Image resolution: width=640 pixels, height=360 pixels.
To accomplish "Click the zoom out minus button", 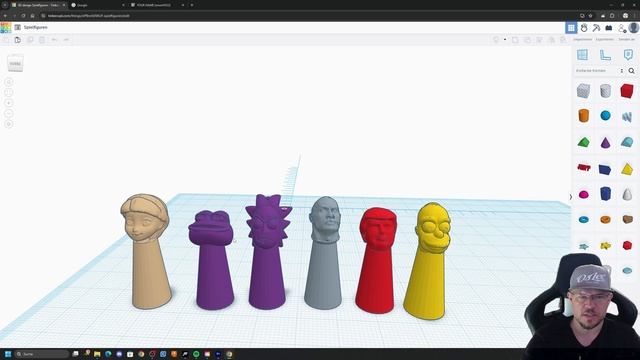I will pyautogui.click(x=9, y=113).
